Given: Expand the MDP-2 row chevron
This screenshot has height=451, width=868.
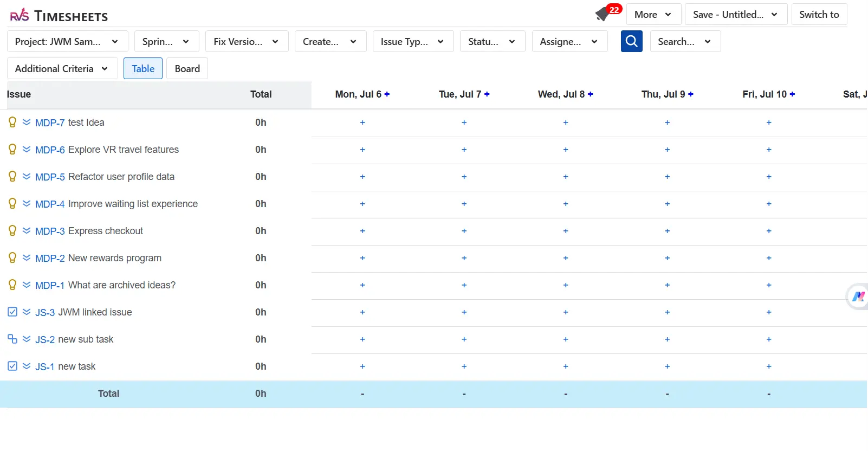Looking at the screenshot, I should [27, 257].
